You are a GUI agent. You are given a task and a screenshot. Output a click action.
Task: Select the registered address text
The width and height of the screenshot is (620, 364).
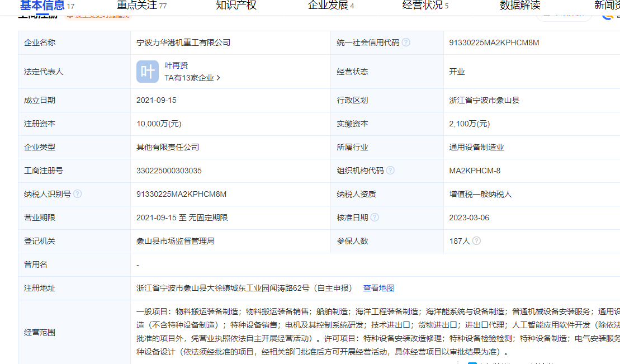coord(244,288)
